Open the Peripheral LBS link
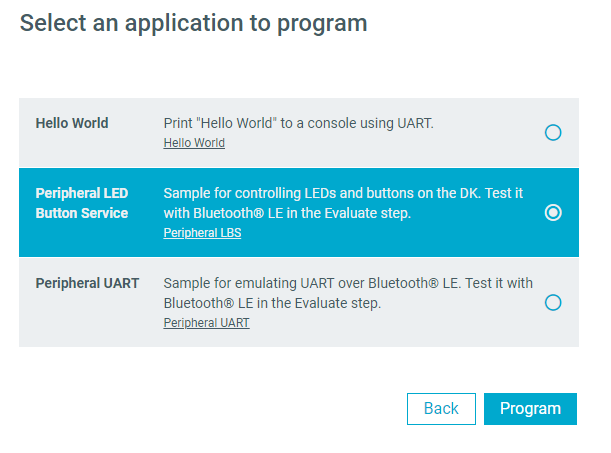The width and height of the screenshot is (611, 453). (202, 233)
